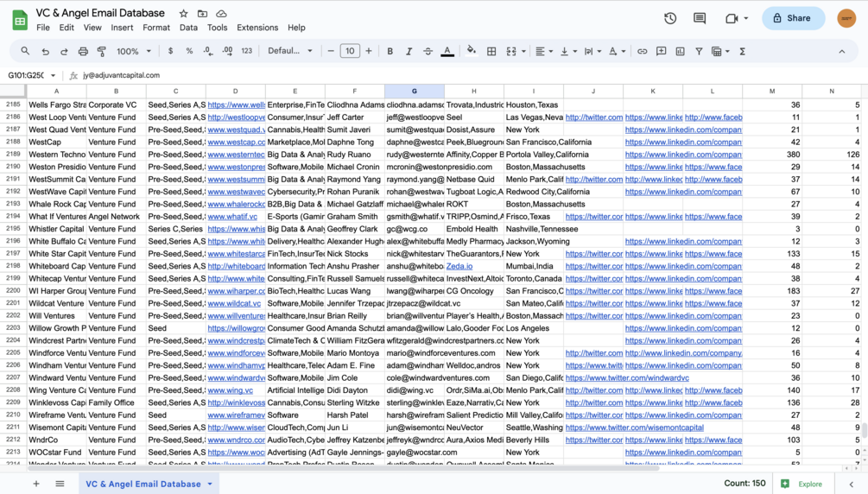Select column G header
The image size is (868, 494).
pyautogui.click(x=414, y=91)
